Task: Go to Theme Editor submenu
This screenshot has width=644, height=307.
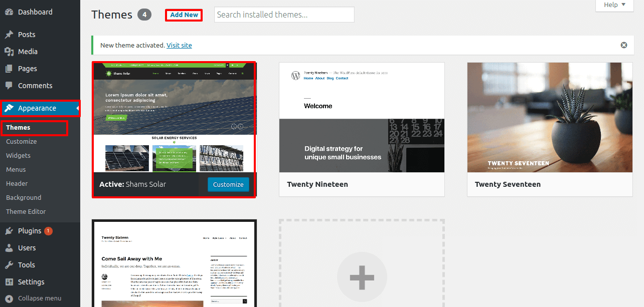Action: (26, 212)
